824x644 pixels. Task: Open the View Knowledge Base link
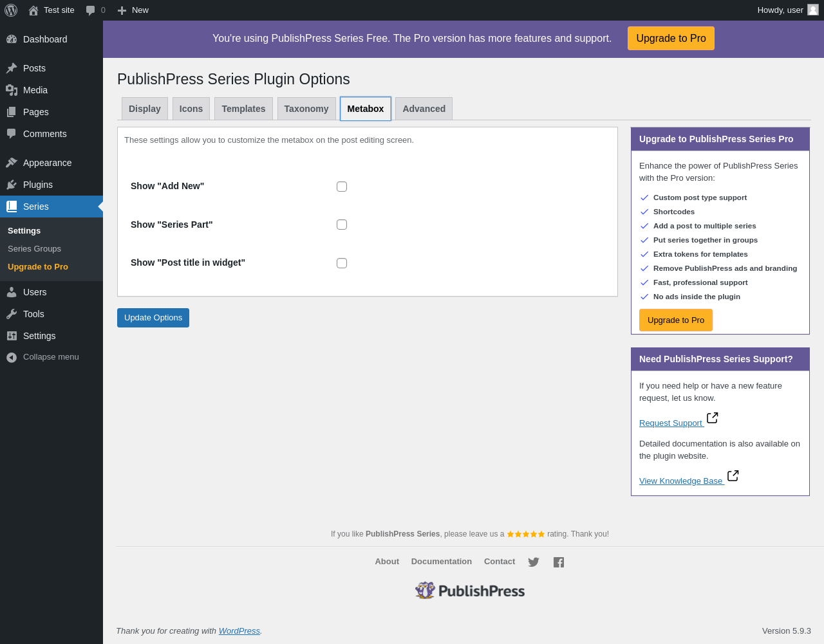pyautogui.click(x=681, y=481)
